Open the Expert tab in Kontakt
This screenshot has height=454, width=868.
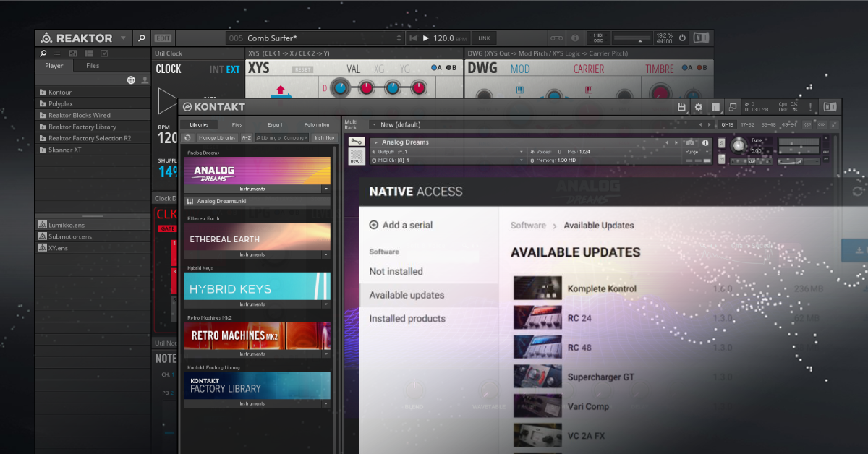(x=275, y=124)
